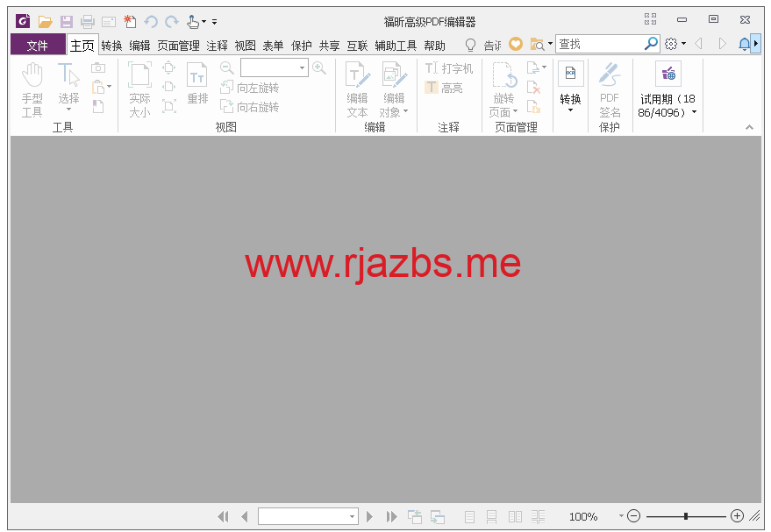
Task: Click the OCR Convert (转换) ribbon button
Action: pyautogui.click(x=570, y=88)
